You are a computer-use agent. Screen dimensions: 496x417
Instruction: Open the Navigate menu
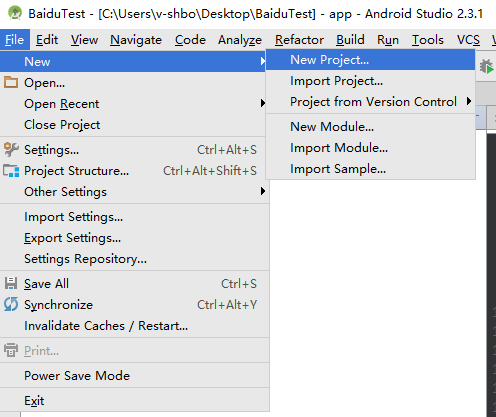coord(136,40)
